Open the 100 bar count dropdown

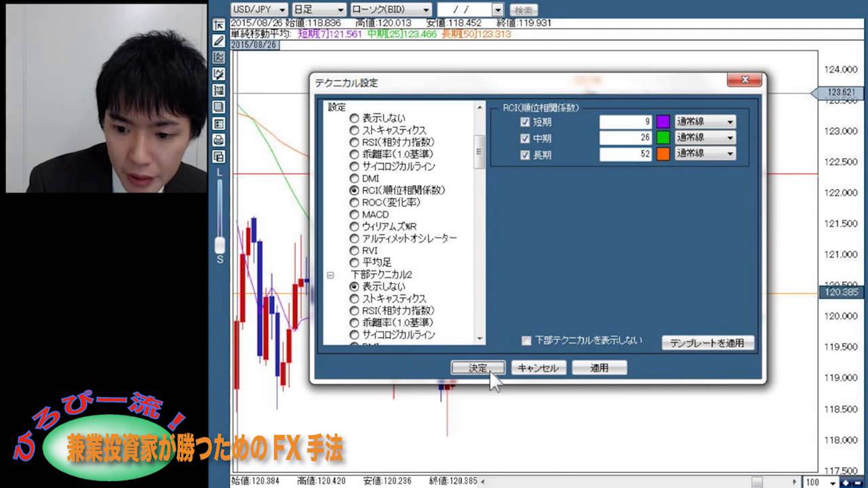tap(833, 483)
